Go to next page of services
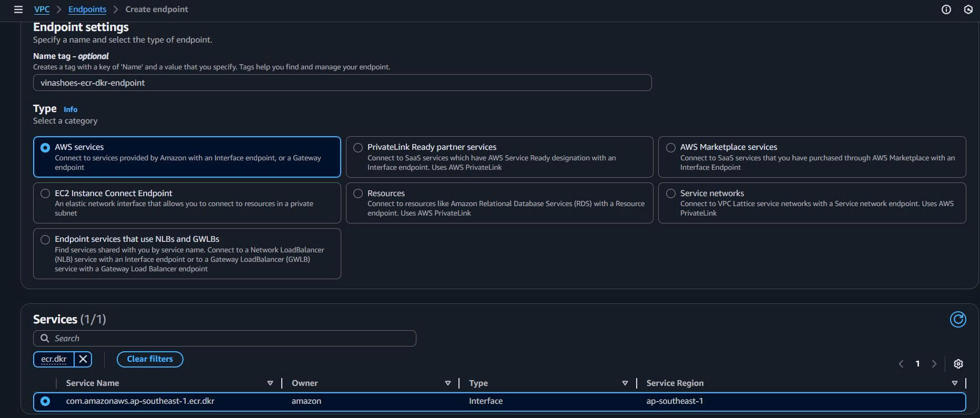The height and width of the screenshot is (418, 980). click(x=934, y=364)
